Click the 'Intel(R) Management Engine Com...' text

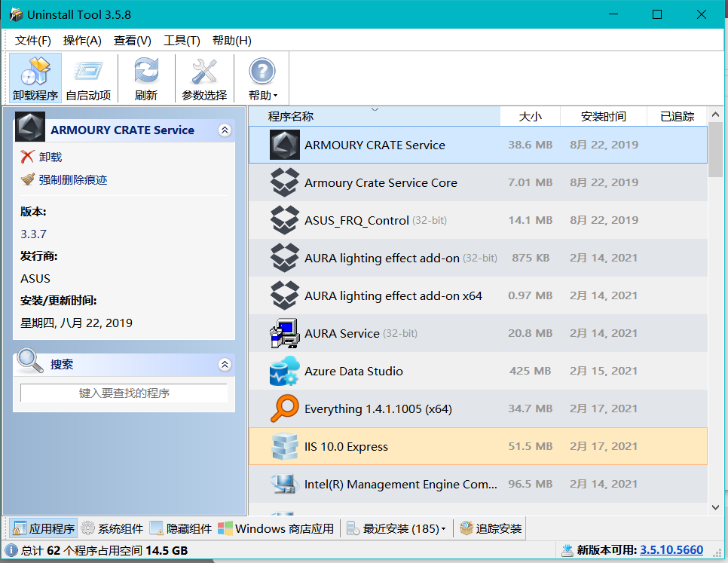(x=401, y=484)
